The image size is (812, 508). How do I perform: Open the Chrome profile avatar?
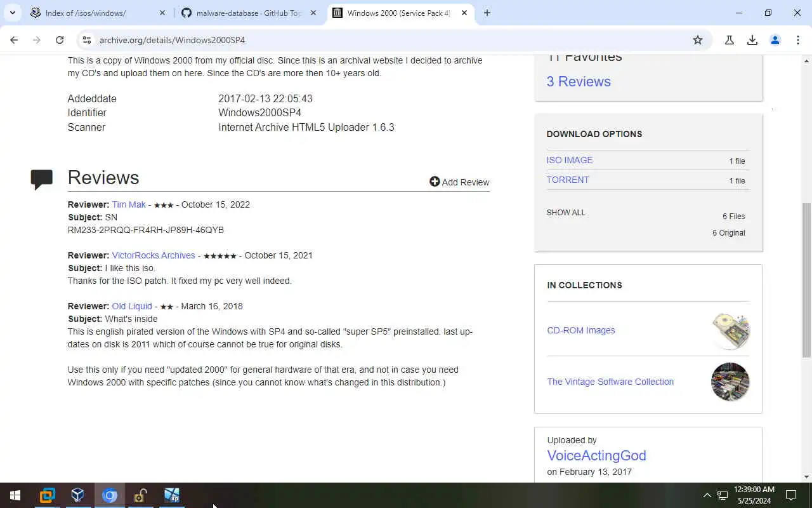point(775,40)
